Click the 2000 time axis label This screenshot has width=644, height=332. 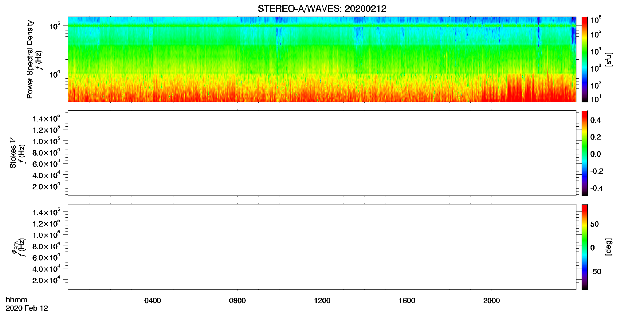[491, 301]
